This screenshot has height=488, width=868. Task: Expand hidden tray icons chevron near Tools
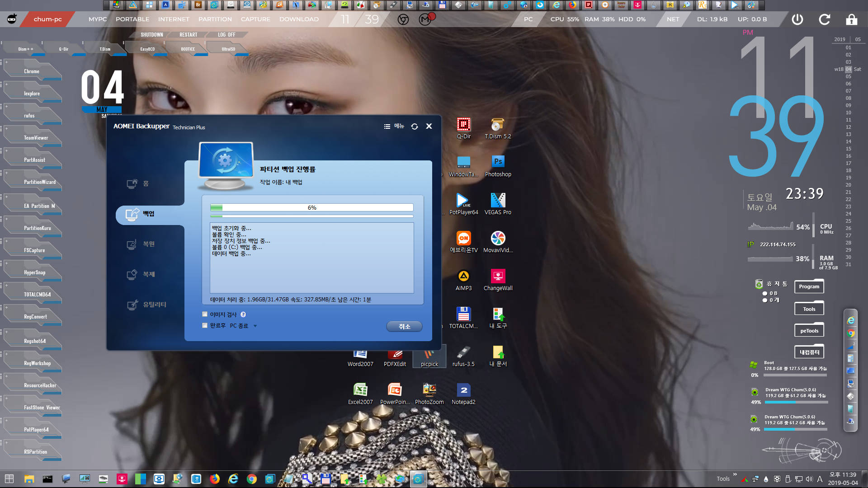735,474
